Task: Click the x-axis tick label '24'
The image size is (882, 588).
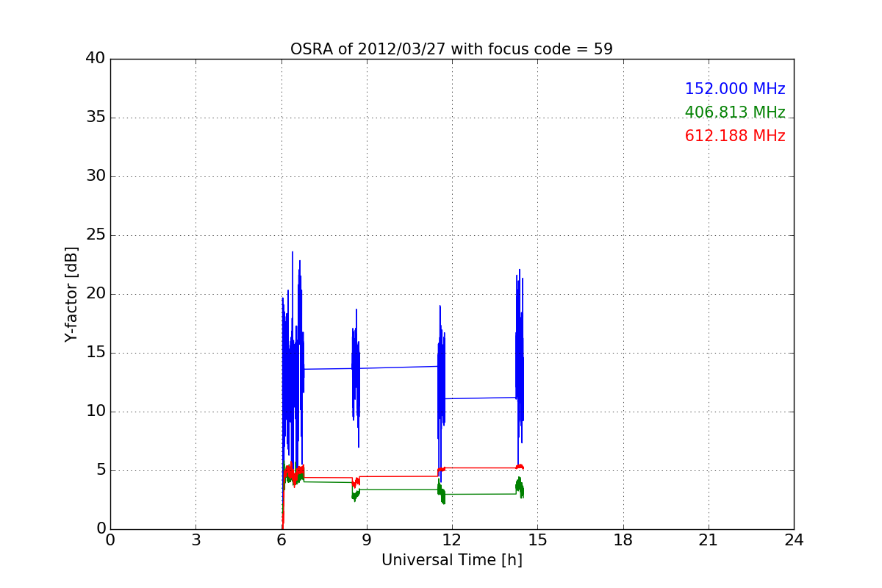Action: point(794,540)
